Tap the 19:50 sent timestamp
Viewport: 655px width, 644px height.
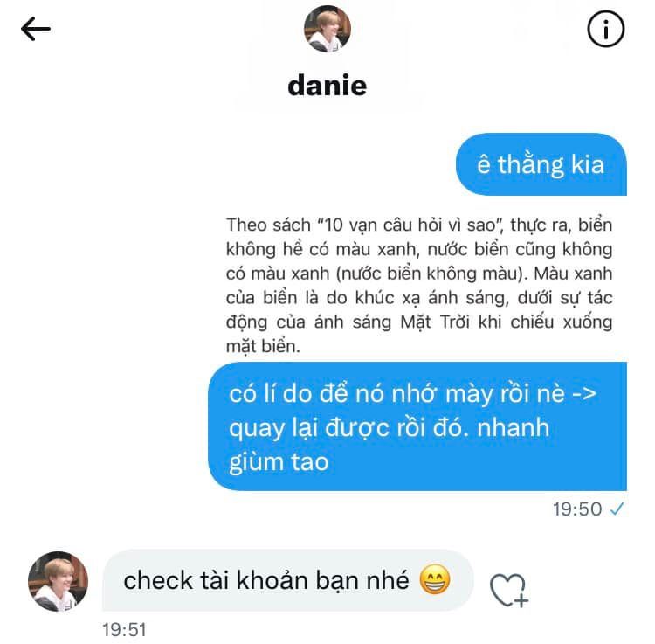point(577,509)
